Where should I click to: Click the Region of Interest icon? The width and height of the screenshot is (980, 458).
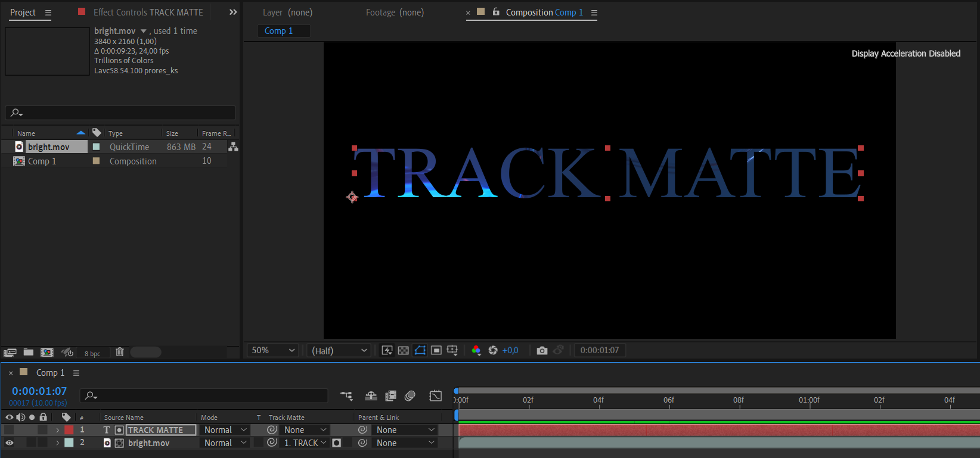pyautogui.click(x=436, y=351)
